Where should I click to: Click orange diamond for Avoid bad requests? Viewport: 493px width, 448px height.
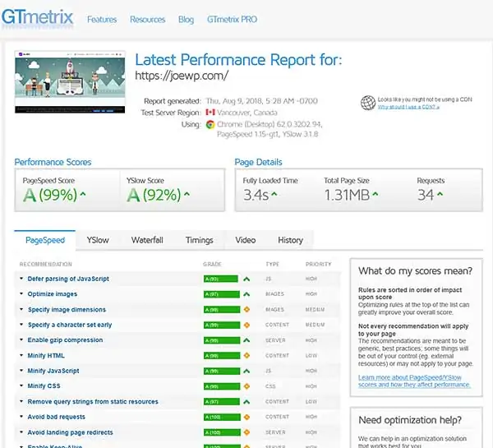pos(246,417)
